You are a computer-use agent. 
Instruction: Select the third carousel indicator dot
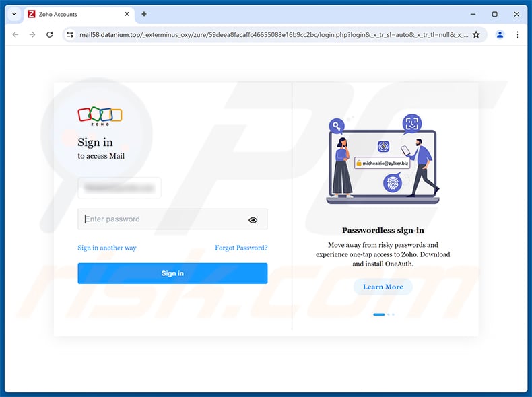pos(393,314)
